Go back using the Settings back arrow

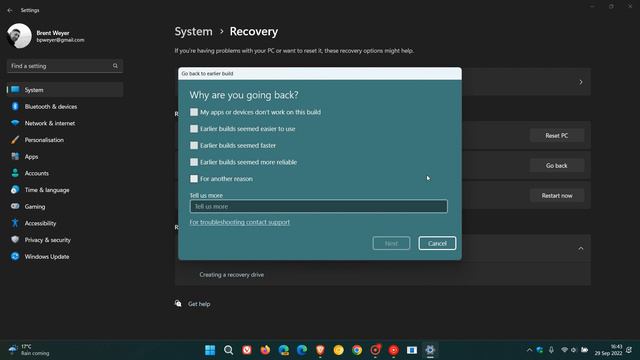10,10
